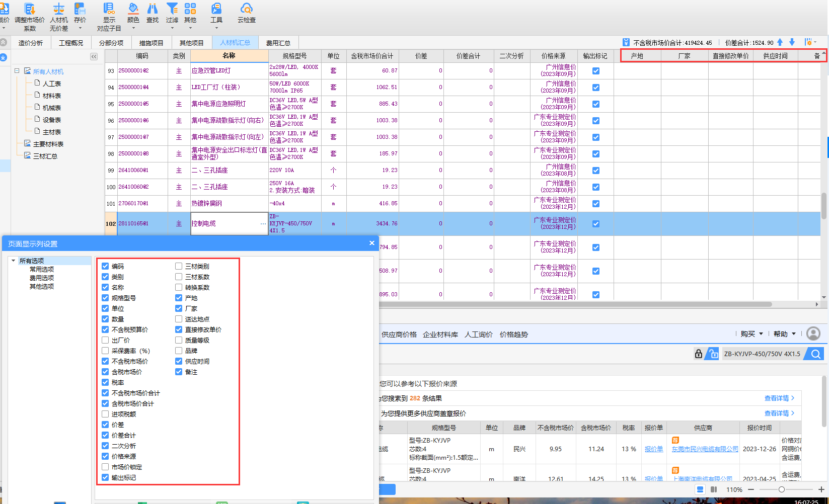Toggle the 直接修改单价 checkbox
The height and width of the screenshot is (504, 829).
(x=179, y=329)
